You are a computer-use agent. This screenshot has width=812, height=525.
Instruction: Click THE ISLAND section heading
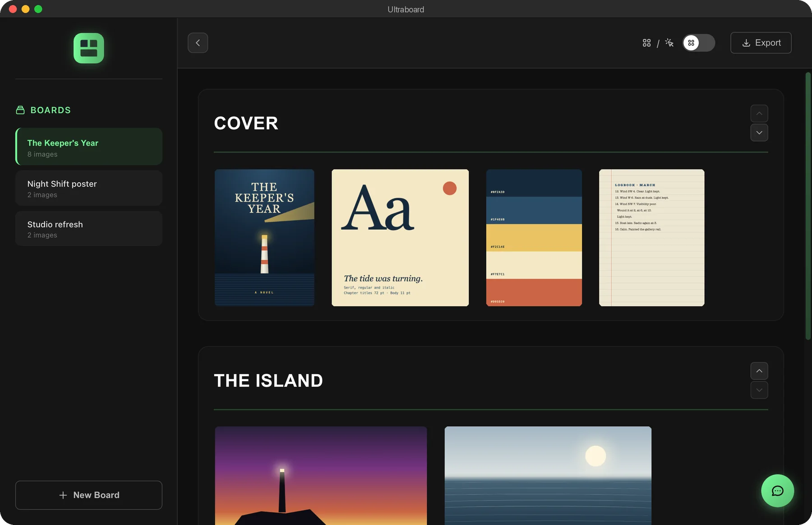click(x=268, y=381)
